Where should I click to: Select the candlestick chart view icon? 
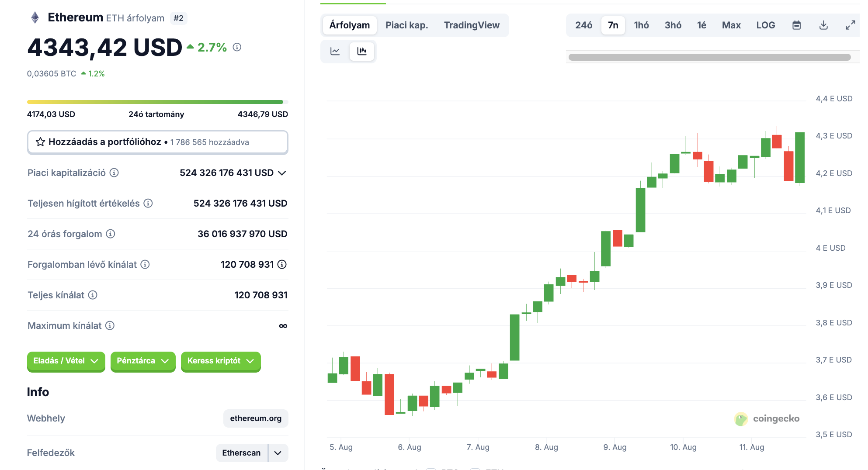coord(362,51)
